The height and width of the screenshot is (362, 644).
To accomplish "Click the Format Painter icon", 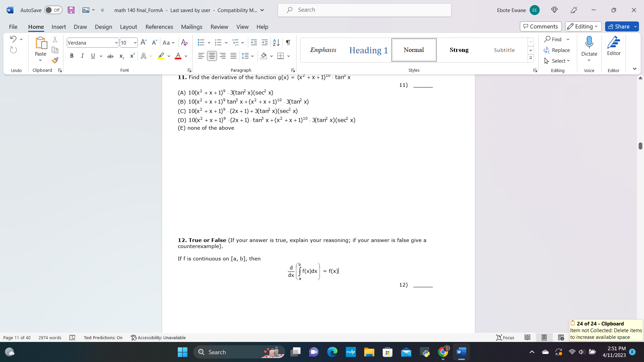I will pos(55,61).
